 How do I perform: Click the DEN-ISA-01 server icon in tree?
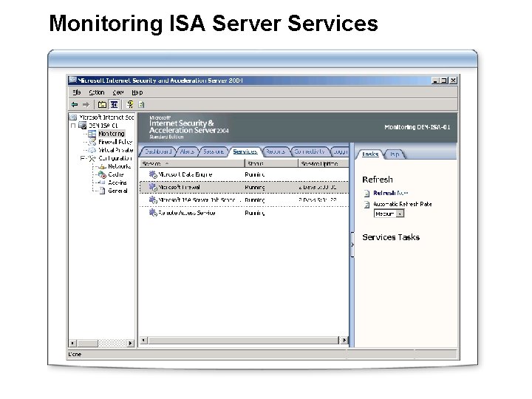pos(83,126)
